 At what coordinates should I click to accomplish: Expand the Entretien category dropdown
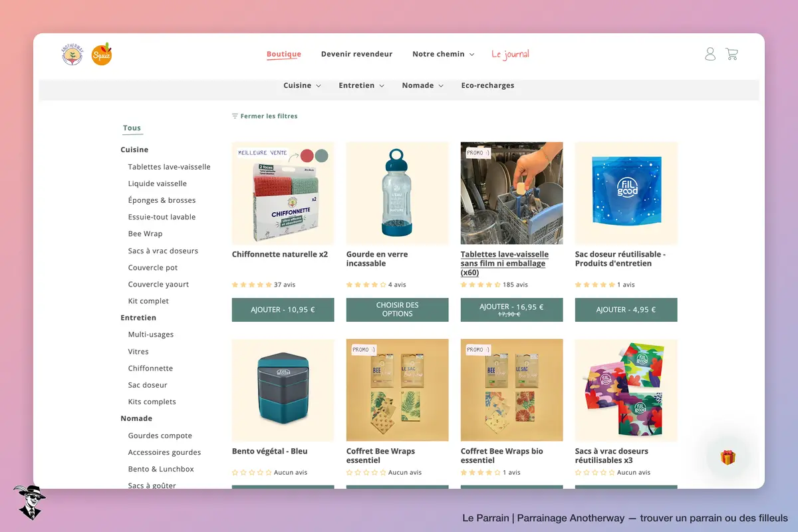tap(361, 85)
